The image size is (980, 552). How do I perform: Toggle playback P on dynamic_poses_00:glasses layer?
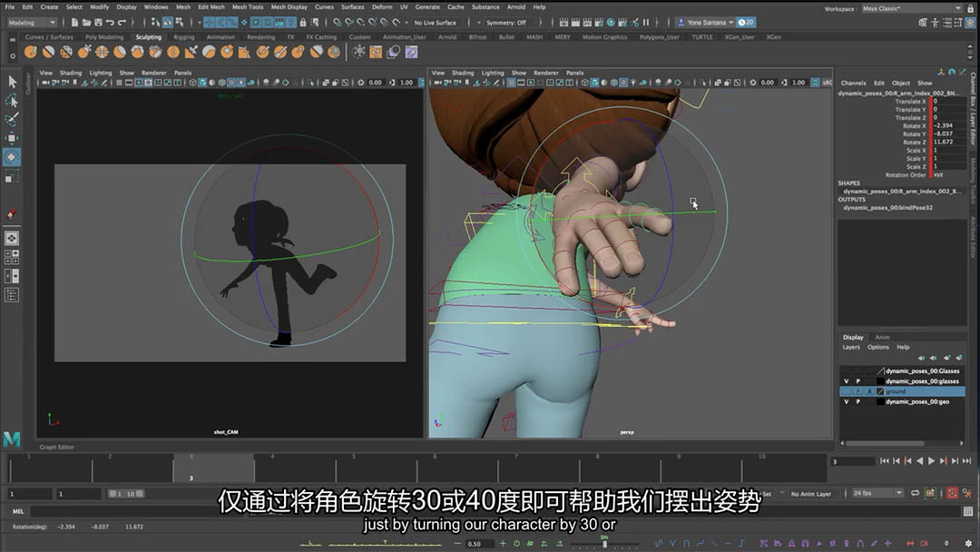858,381
